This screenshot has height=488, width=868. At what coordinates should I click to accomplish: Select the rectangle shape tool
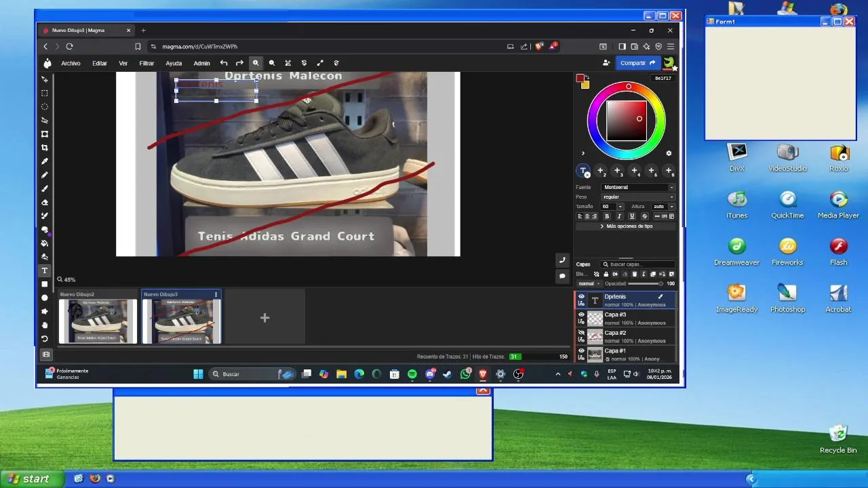[x=45, y=284]
